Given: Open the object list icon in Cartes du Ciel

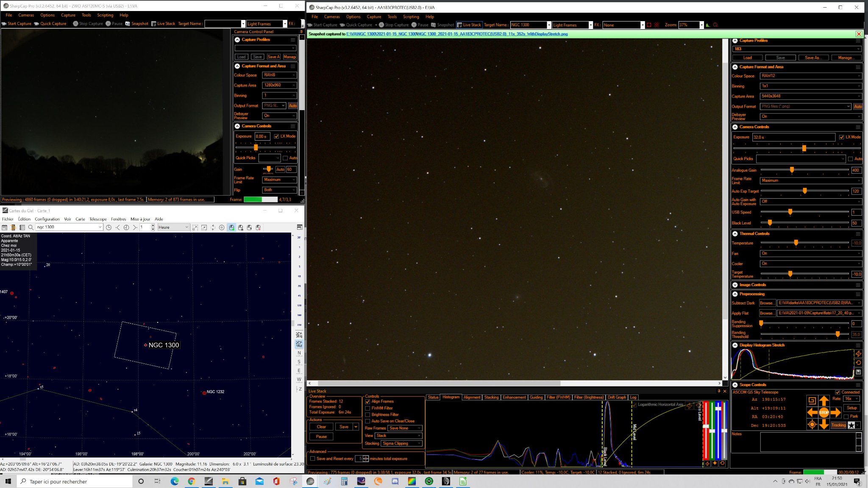Looking at the screenshot, I should coord(22,227).
